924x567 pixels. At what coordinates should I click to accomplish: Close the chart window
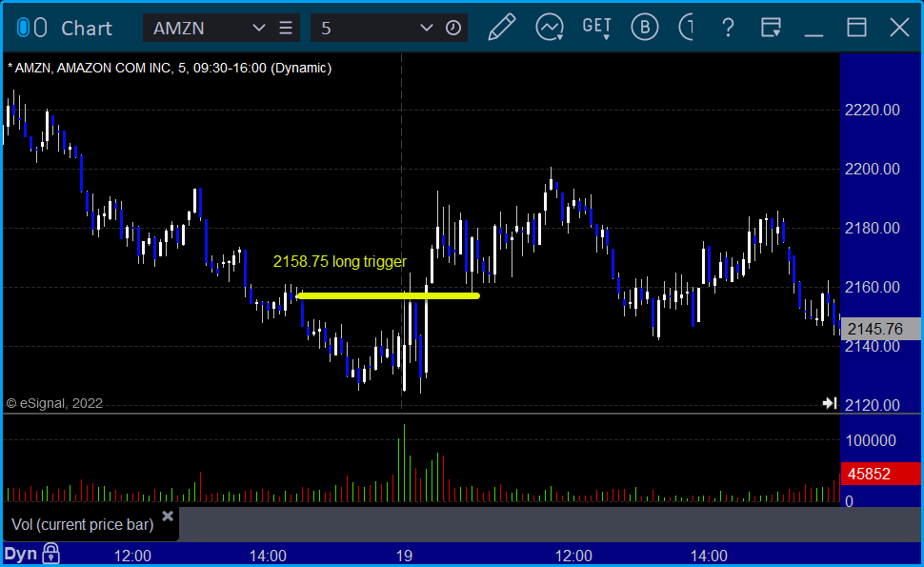pyautogui.click(x=899, y=28)
